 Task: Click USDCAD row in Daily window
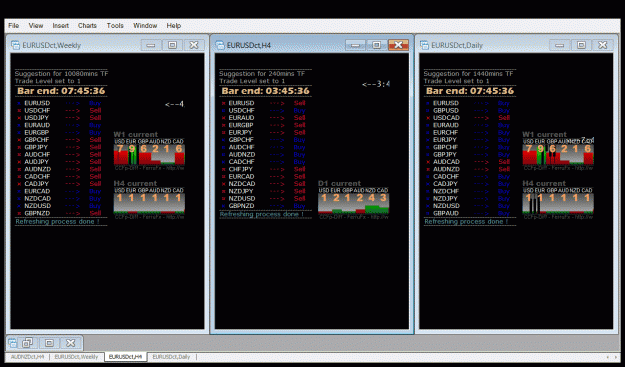[468, 118]
